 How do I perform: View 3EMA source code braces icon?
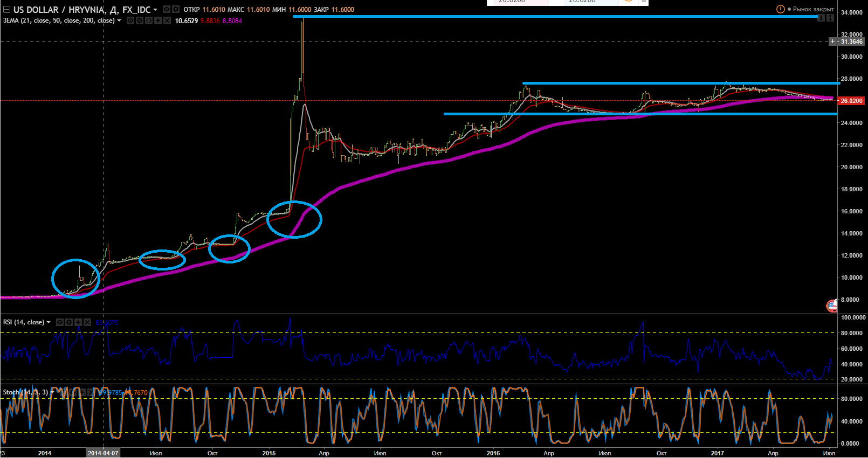149,20
